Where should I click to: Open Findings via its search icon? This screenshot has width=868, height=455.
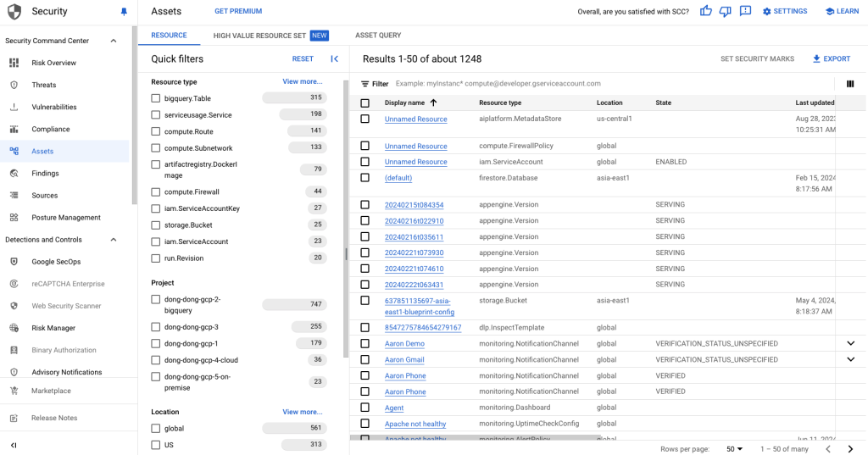tap(14, 173)
